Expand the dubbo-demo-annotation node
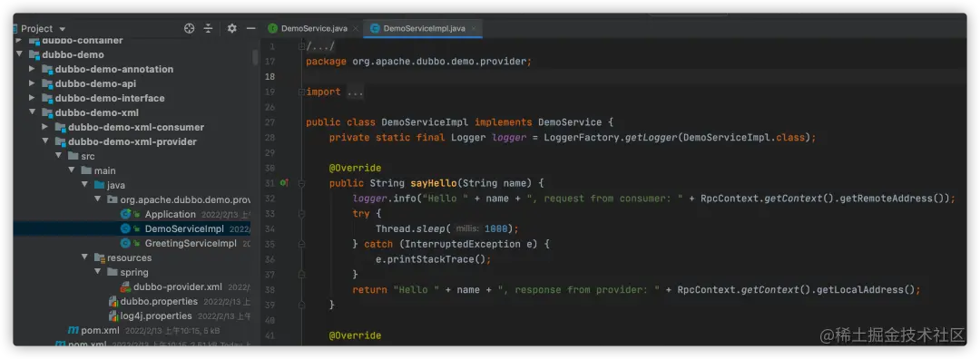The image size is (980, 359). [32, 69]
